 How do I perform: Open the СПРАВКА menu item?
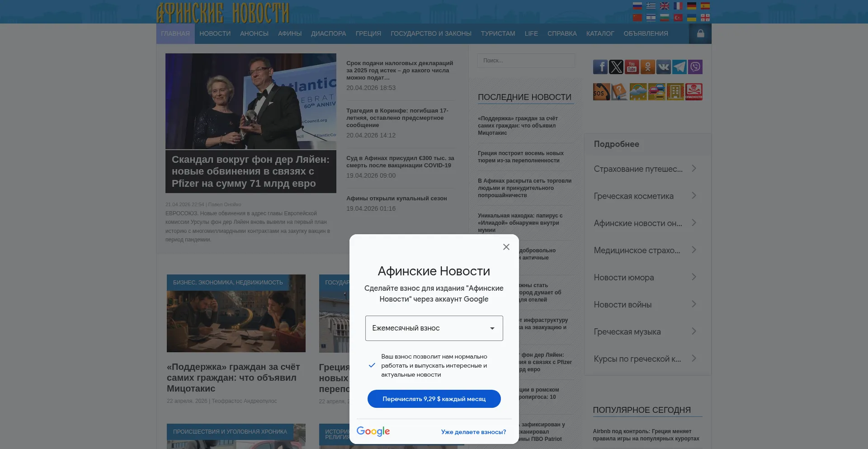pyautogui.click(x=562, y=33)
